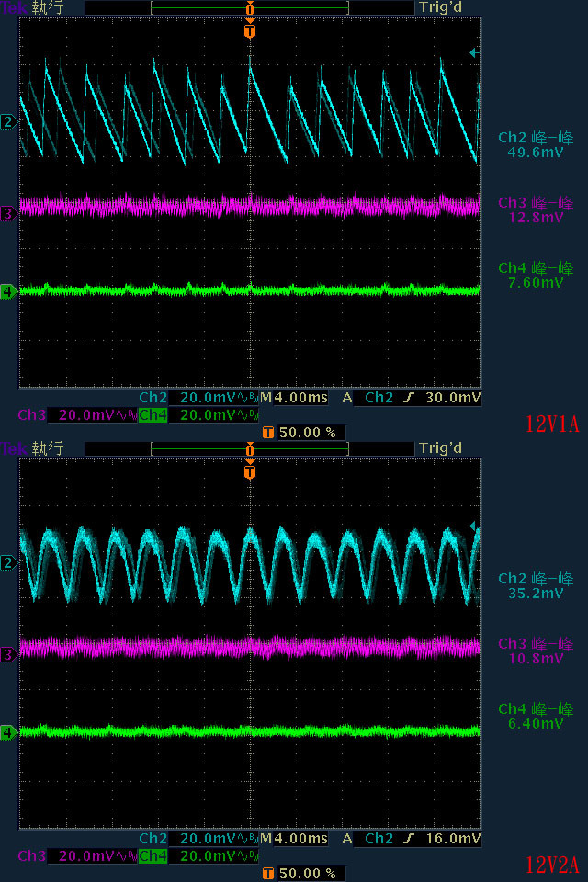The image size is (588, 882).
Task: Click the orange T icon beside 50.00 % under 12V1A
Action: pyautogui.click(x=268, y=433)
